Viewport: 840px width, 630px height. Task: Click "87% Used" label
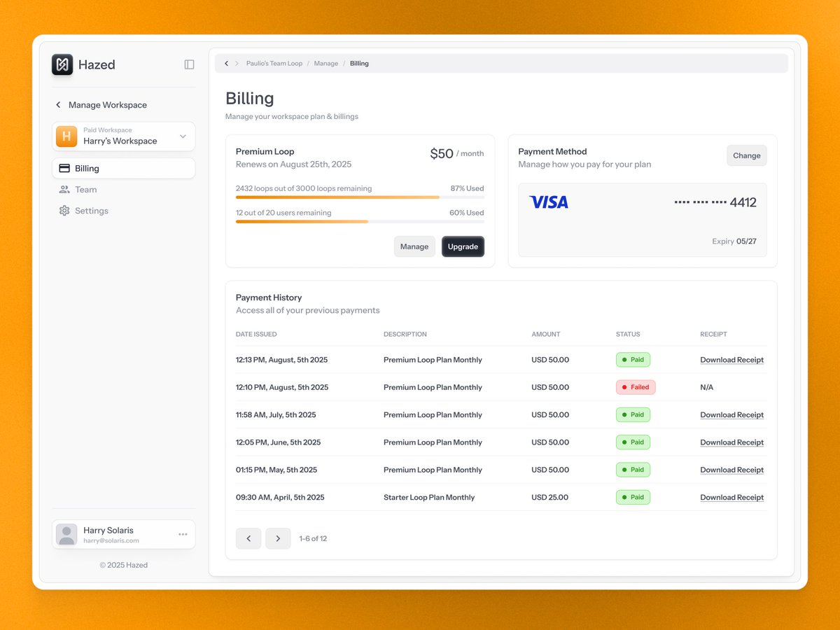coord(467,188)
